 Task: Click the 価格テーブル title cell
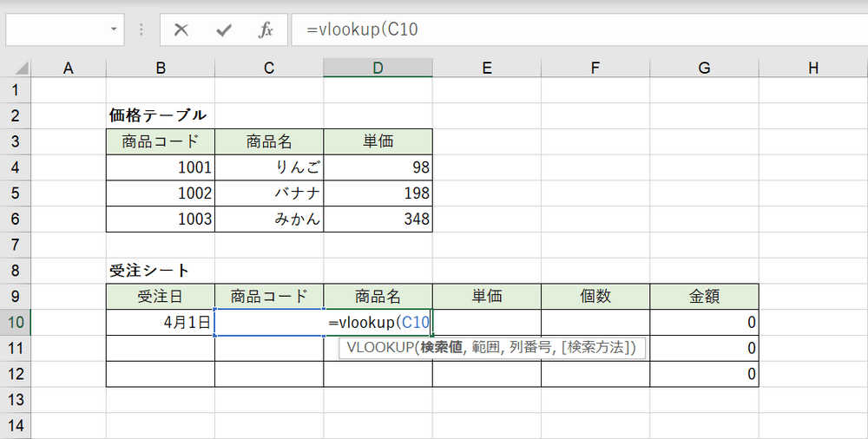click(x=161, y=115)
